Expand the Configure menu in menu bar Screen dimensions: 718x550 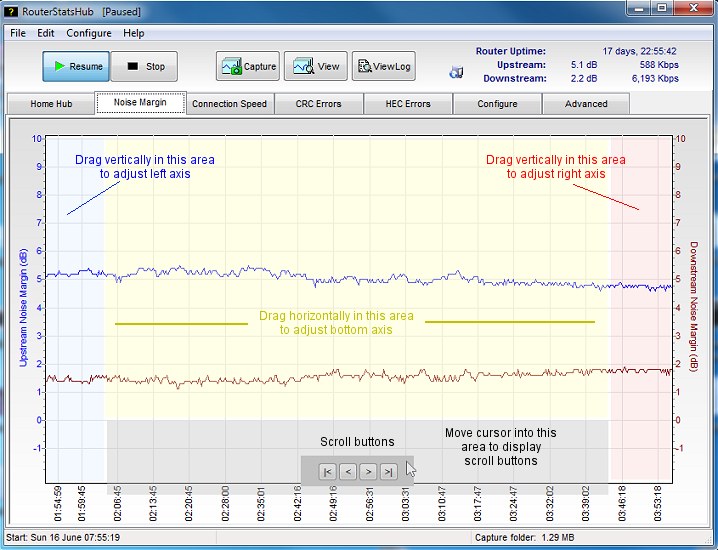pos(89,33)
